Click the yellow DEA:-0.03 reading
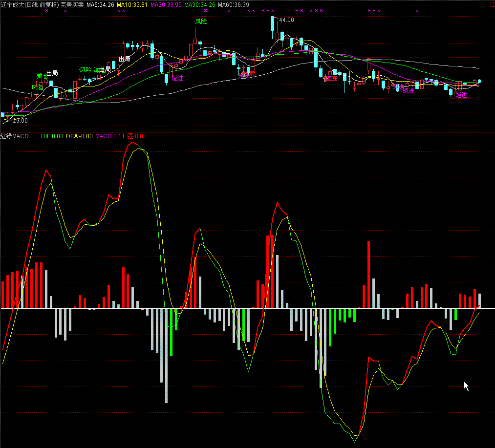This screenshot has height=448, width=495. click(x=79, y=136)
